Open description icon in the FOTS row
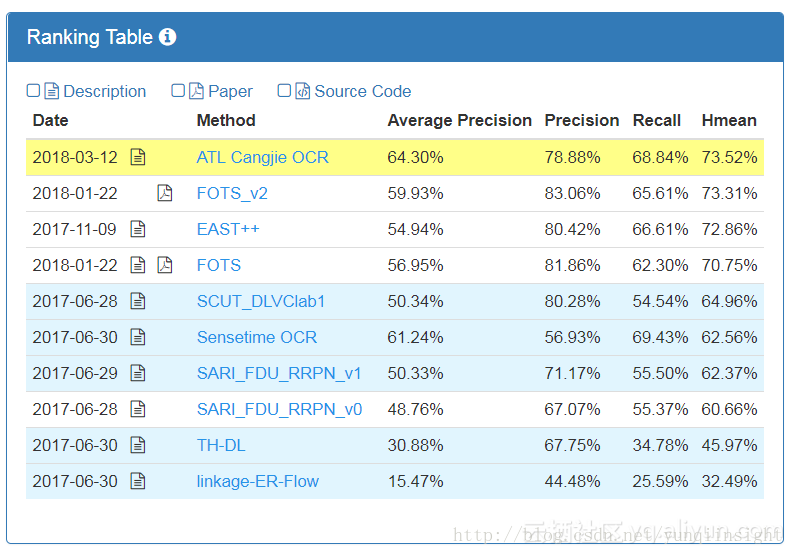 138,265
